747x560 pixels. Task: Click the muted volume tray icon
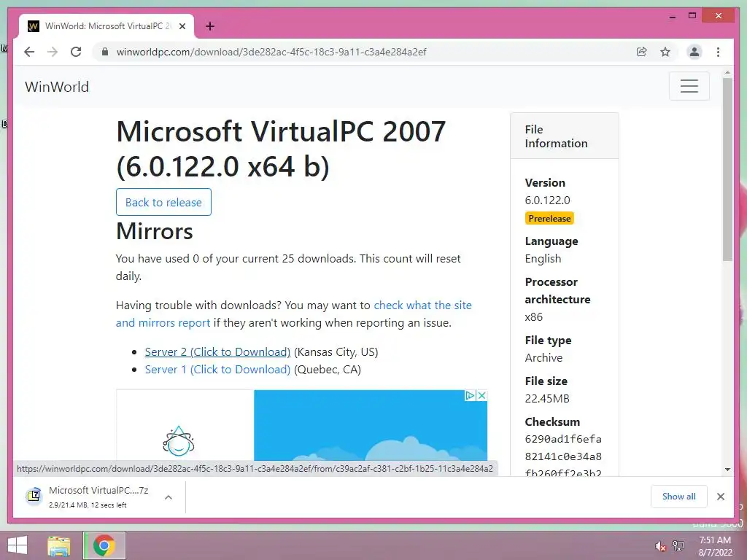(660, 546)
